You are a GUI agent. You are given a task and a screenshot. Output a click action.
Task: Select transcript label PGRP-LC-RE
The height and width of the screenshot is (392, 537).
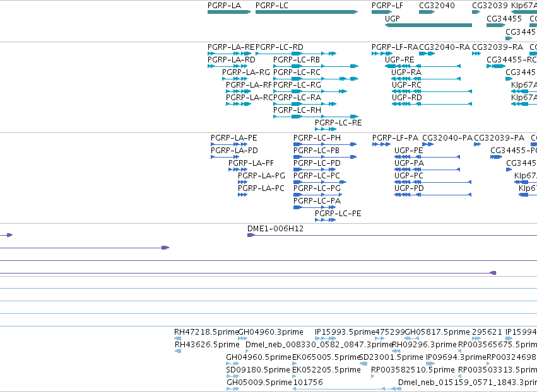pyautogui.click(x=338, y=123)
